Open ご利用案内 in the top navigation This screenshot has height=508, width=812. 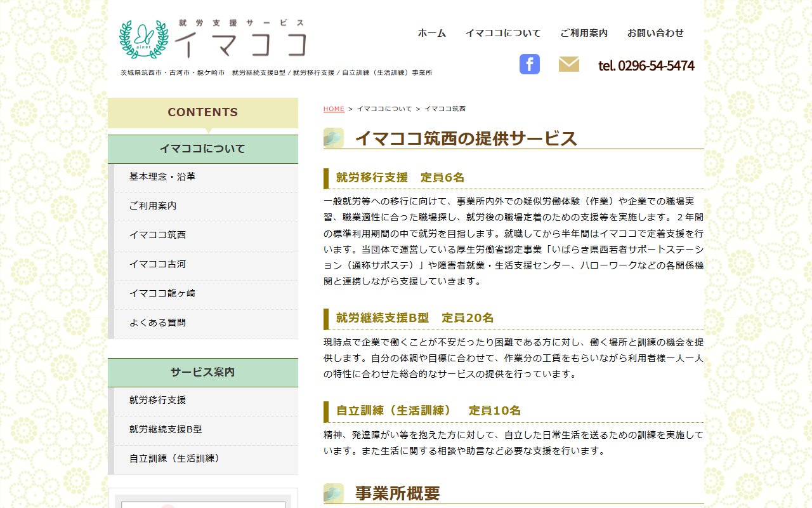pos(584,33)
